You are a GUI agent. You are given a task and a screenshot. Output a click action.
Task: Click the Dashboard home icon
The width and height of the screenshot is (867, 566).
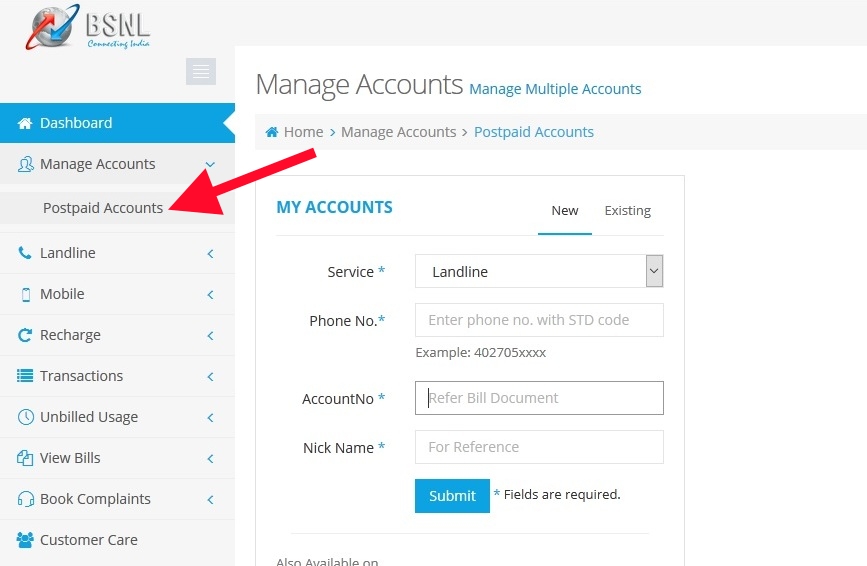25,123
